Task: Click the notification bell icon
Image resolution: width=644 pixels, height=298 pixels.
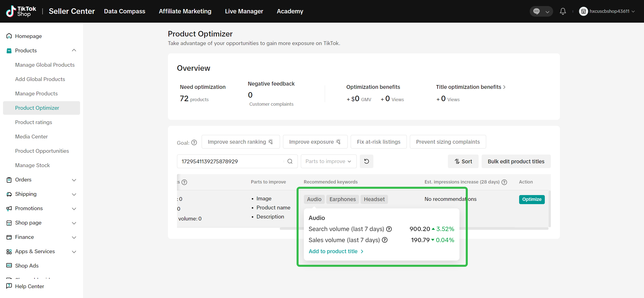Action: [563, 11]
